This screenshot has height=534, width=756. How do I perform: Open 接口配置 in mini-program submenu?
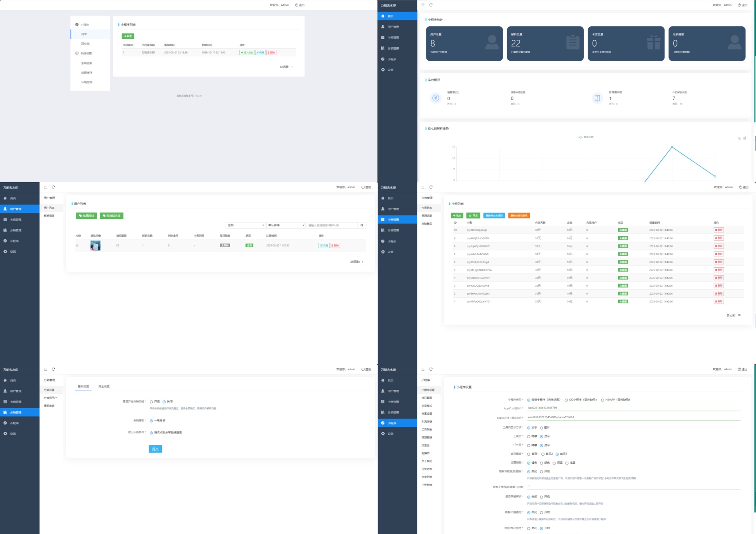pos(427,398)
